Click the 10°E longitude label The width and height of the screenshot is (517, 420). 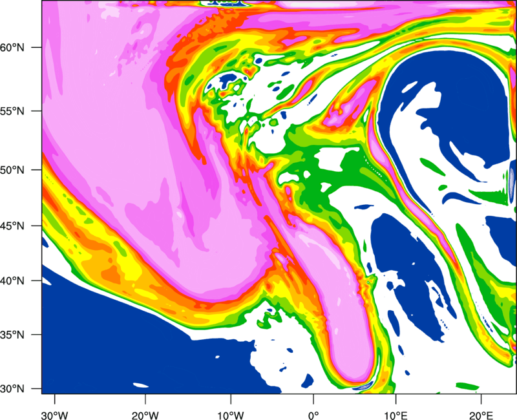click(x=396, y=415)
